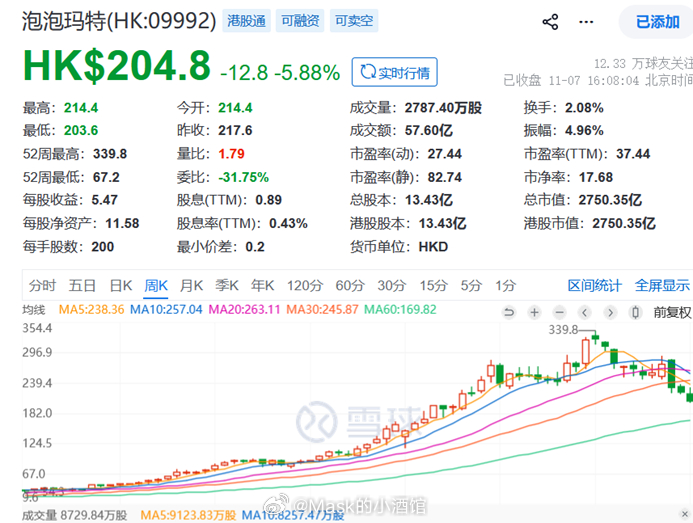
Task: Switch to the 日K chart tab
Action: pos(121,286)
